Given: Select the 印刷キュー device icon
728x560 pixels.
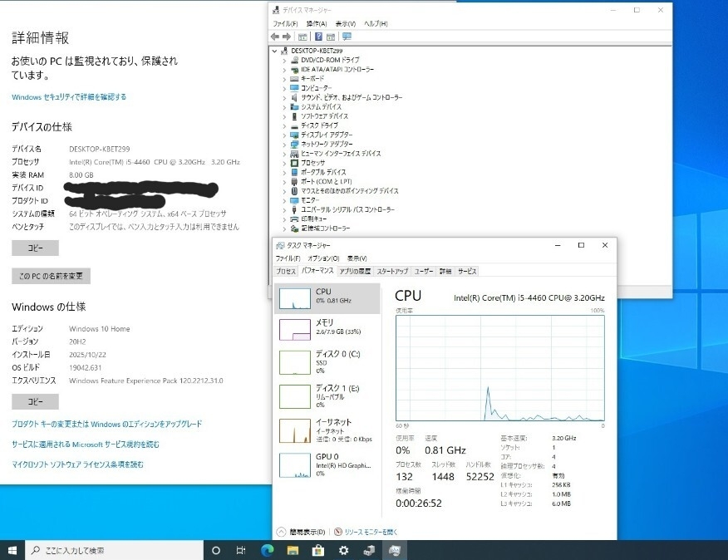Looking at the screenshot, I should (x=294, y=219).
